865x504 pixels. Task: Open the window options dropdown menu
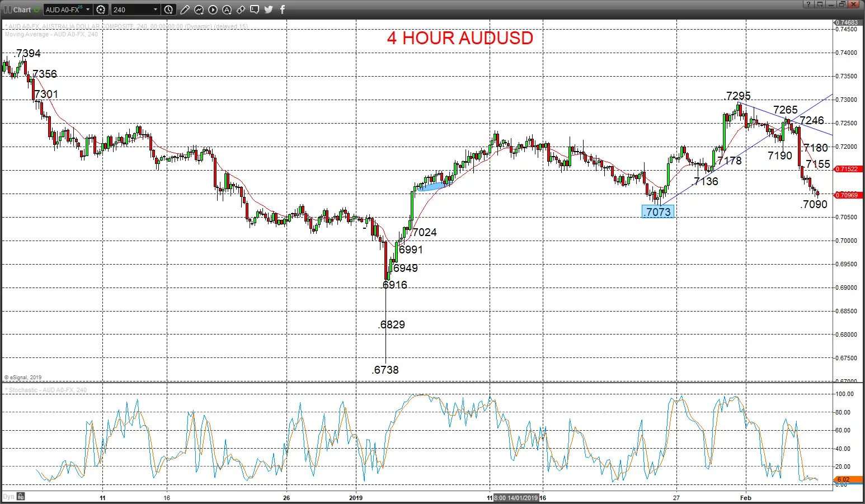click(819, 4)
